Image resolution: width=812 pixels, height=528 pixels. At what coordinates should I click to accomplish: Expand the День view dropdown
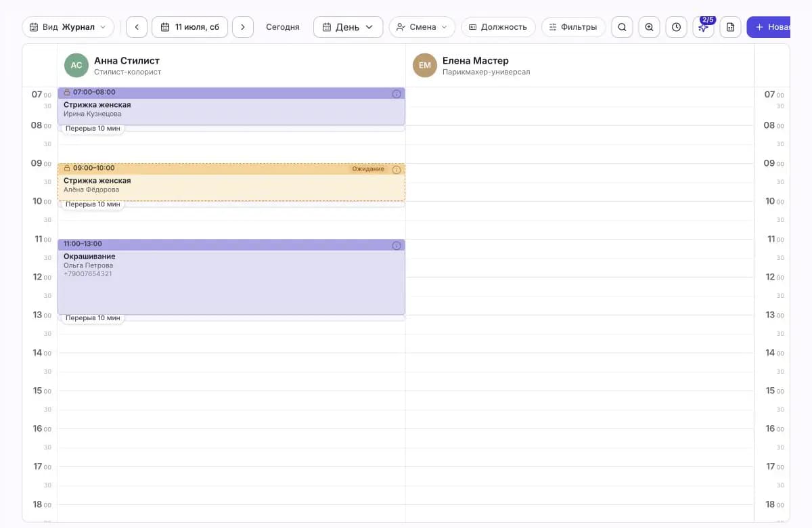click(348, 27)
